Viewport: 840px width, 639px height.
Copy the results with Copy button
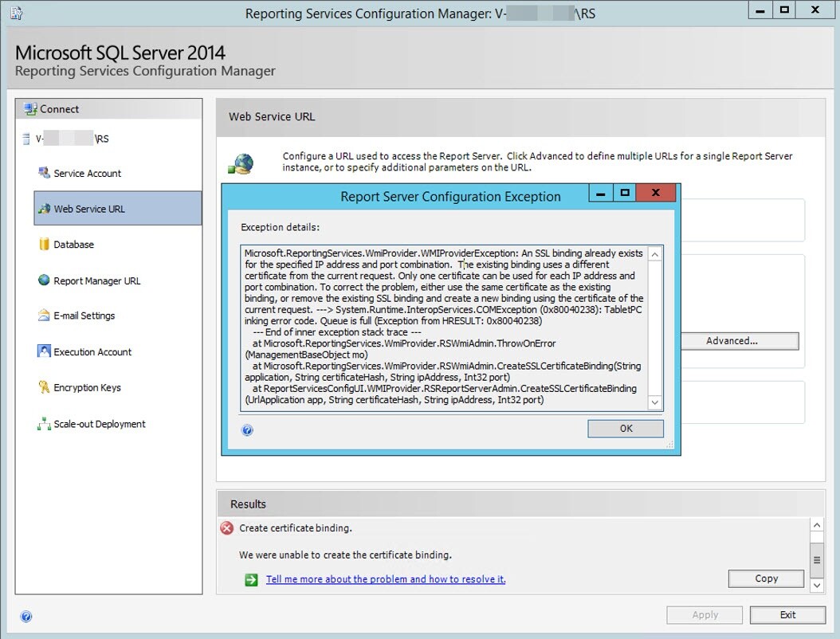766,578
